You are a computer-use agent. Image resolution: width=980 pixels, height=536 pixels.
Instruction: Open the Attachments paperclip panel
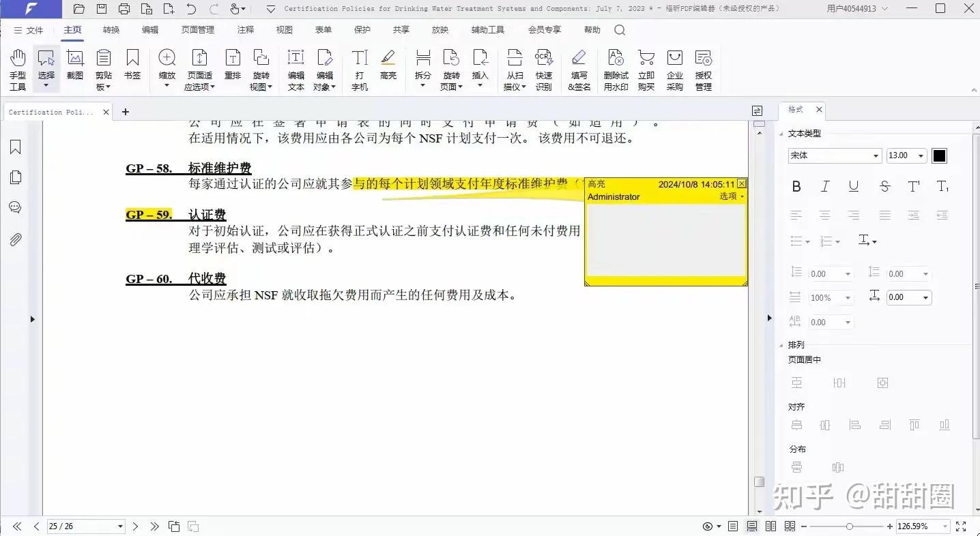(16, 239)
